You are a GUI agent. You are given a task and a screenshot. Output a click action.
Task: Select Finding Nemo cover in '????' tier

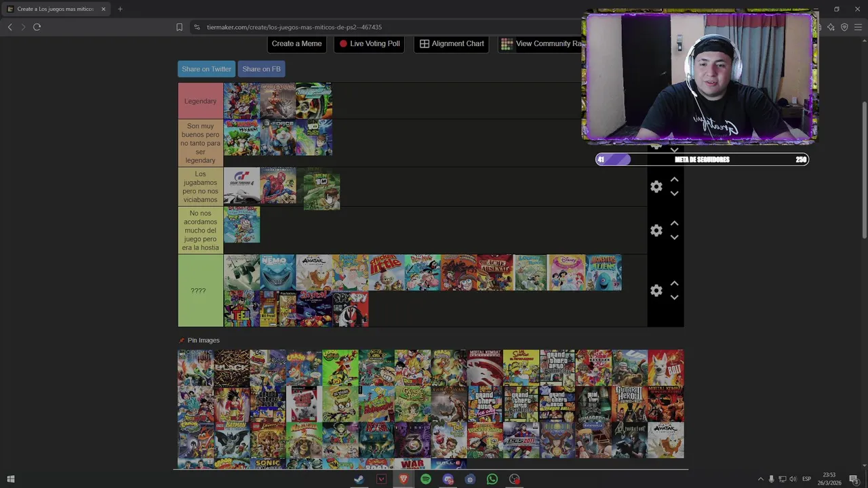pyautogui.click(x=278, y=272)
